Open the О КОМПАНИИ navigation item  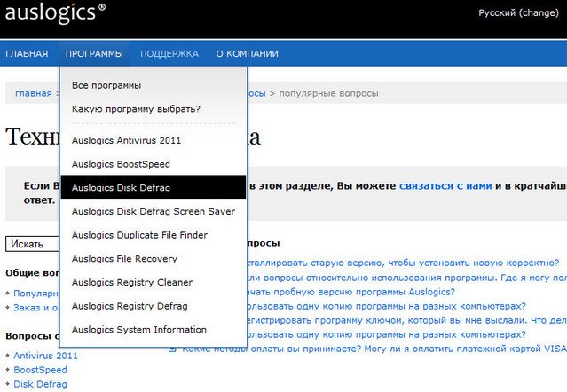[x=247, y=53]
